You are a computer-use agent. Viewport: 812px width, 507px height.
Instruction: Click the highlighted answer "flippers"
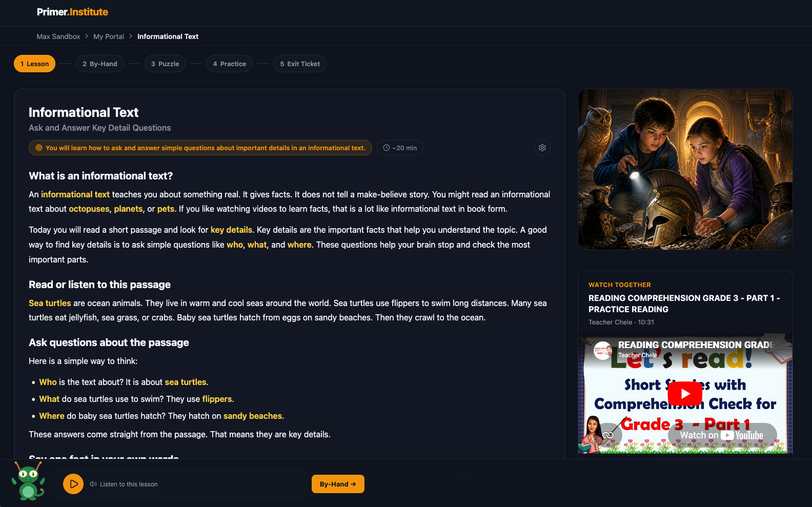click(x=217, y=399)
